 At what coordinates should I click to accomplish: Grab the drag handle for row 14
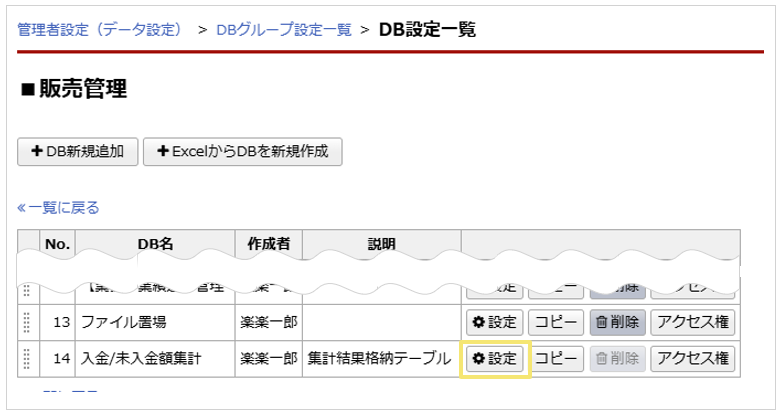[x=27, y=359]
